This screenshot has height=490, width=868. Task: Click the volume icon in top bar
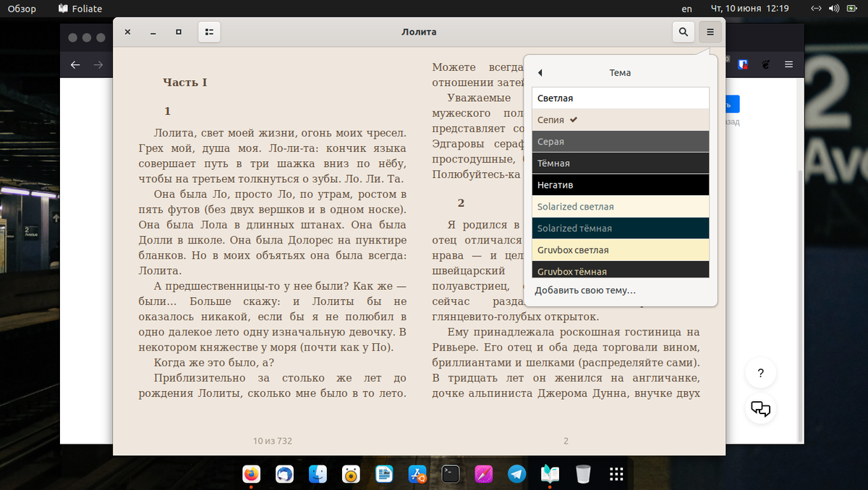coord(833,9)
